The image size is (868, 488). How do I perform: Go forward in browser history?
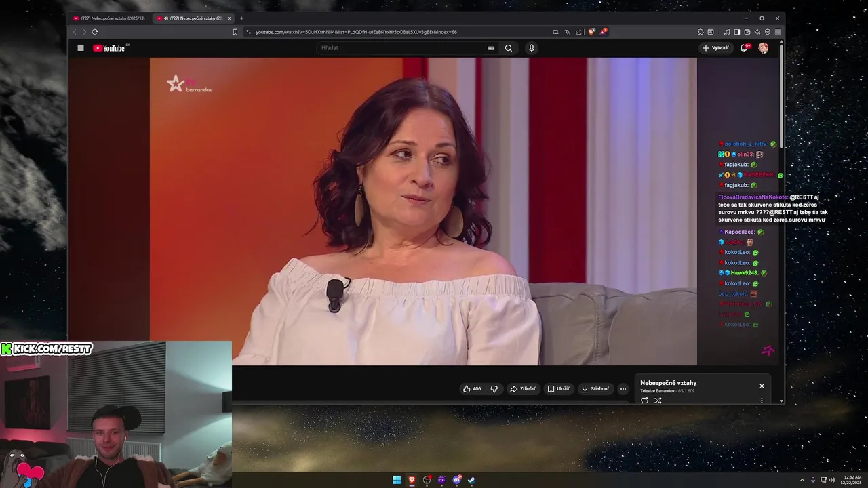[85, 32]
